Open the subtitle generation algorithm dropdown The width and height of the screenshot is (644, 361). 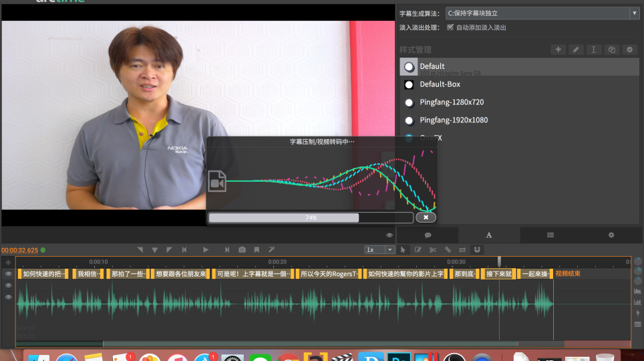click(542, 13)
